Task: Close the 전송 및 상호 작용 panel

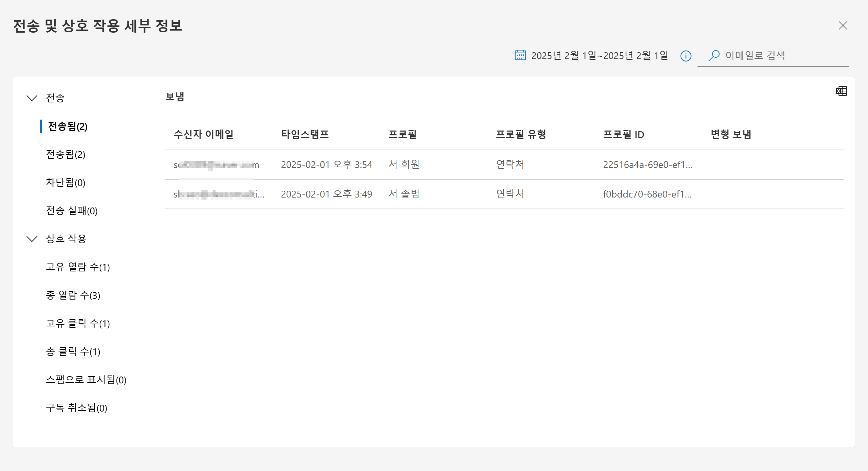Action: [x=843, y=26]
